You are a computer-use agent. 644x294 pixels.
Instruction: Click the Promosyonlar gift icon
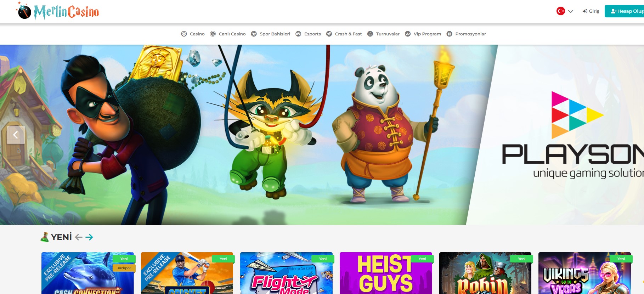pos(449,34)
